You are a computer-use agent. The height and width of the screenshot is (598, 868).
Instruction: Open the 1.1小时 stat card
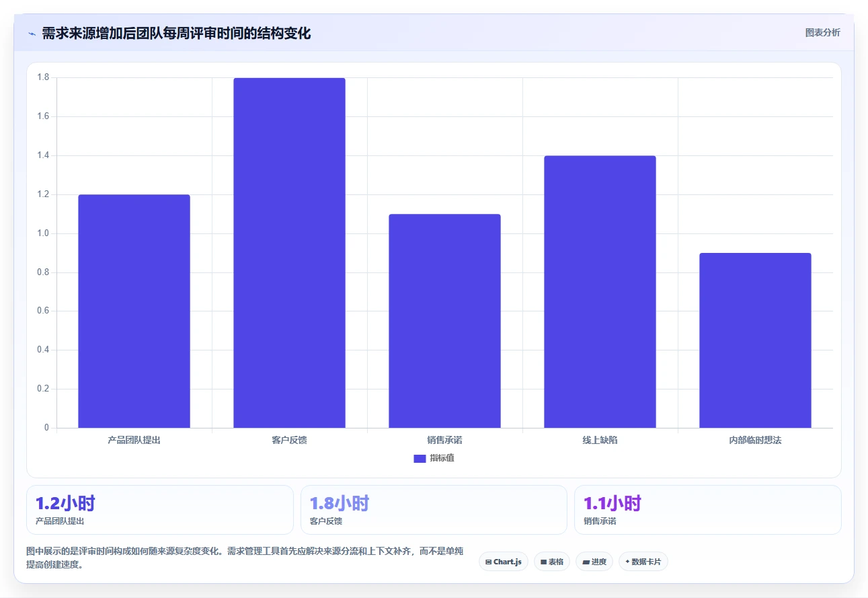pyautogui.click(x=707, y=510)
